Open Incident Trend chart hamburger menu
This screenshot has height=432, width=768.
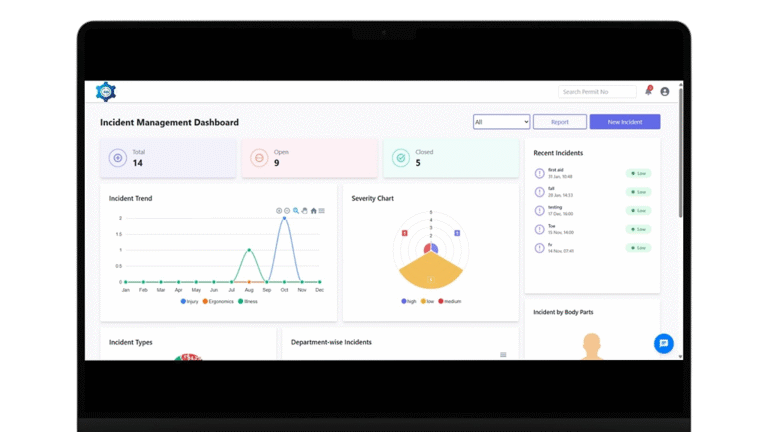pos(322,211)
